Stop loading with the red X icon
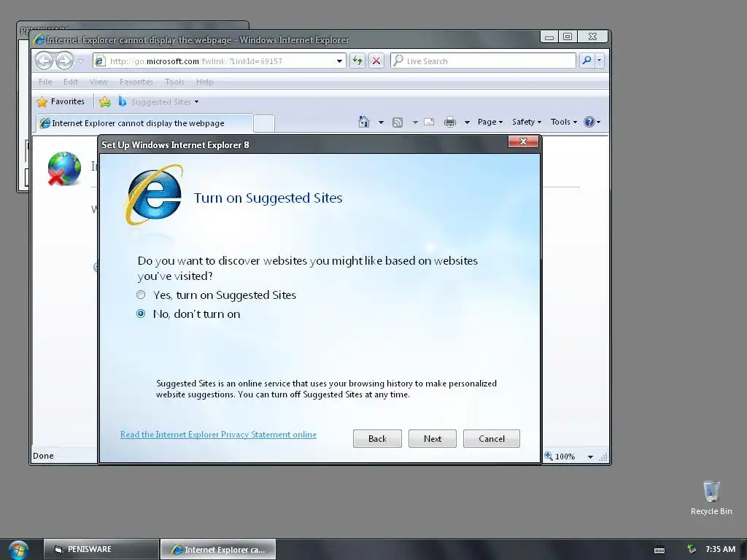The height and width of the screenshot is (560, 747). tap(376, 61)
